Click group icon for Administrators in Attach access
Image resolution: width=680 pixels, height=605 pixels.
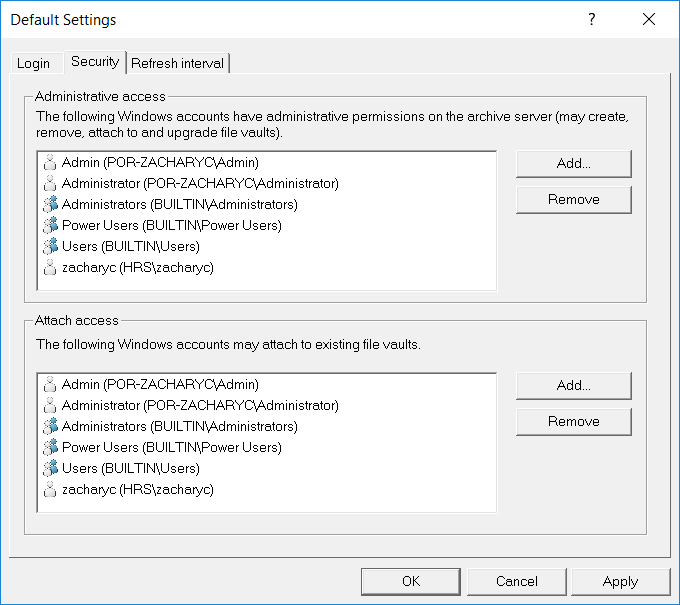coord(50,426)
